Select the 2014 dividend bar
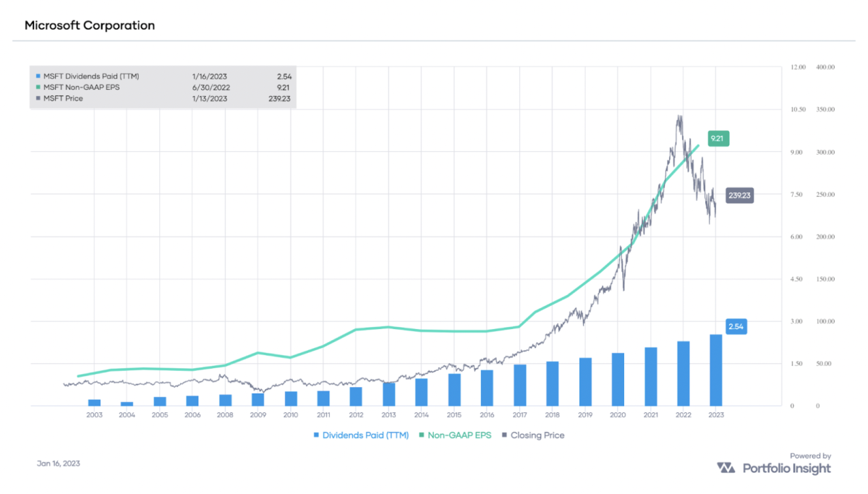This screenshot has width=868, height=494. tap(421, 392)
